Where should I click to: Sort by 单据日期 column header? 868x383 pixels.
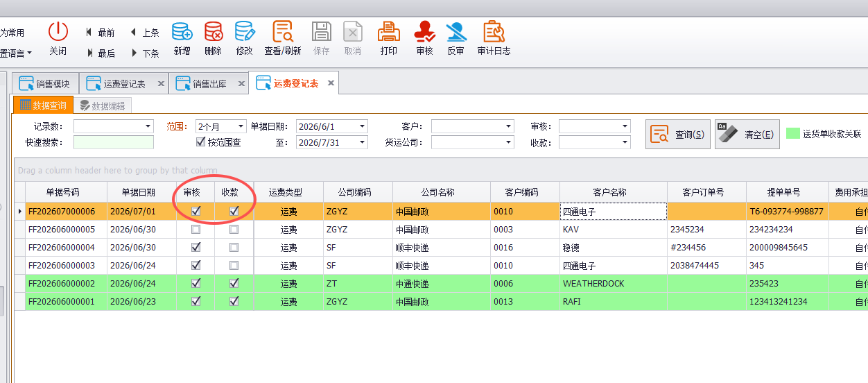(x=142, y=192)
